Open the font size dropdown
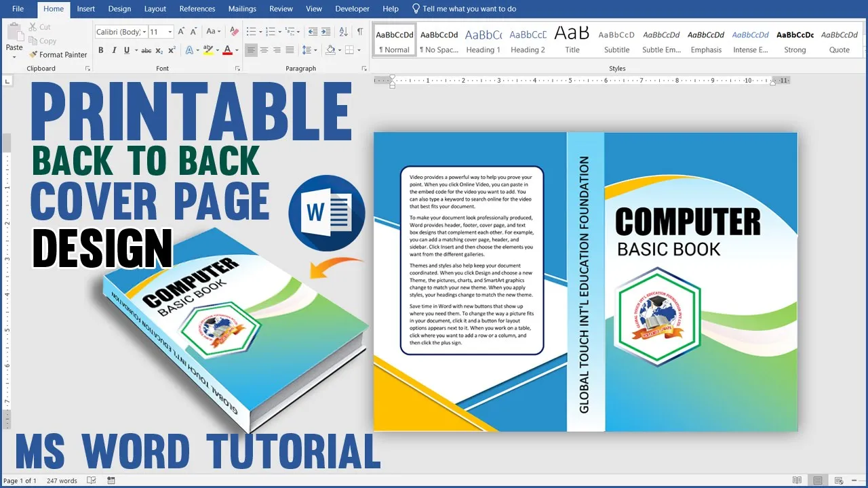This screenshot has height=488, width=868. [171, 32]
